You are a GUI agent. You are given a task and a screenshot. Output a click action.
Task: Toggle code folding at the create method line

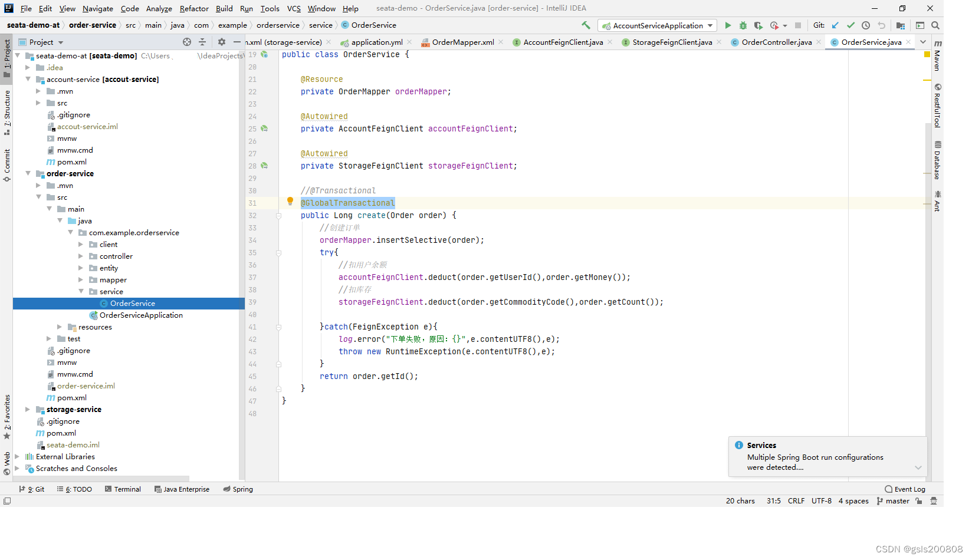pyautogui.click(x=278, y=216)
